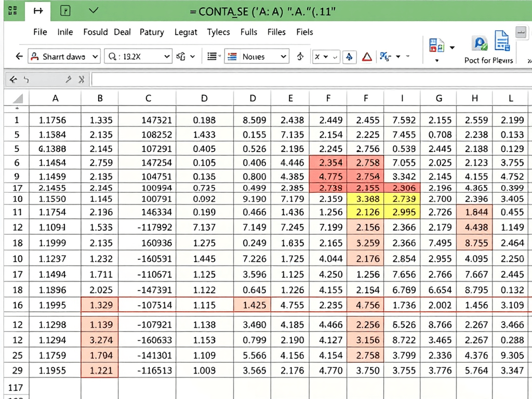The height and width of the screenshot is (399, 532).
Task: Click the cancel X icon on the formula bar
Action: coord(82,79)
